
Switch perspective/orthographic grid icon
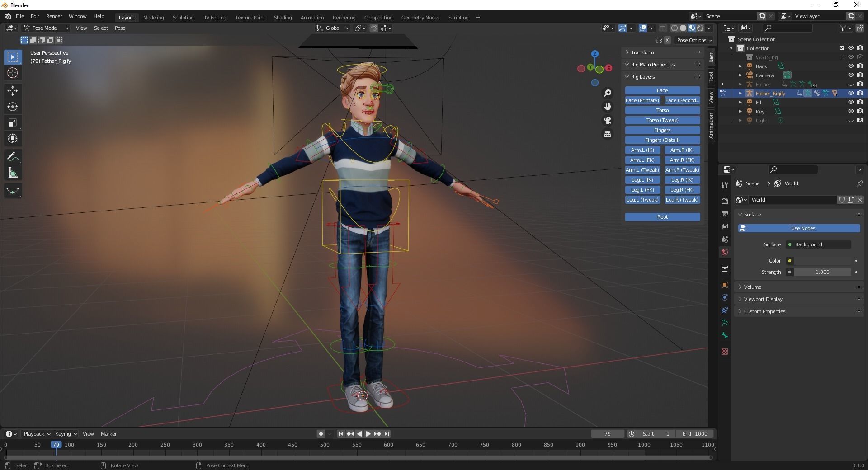[608, 134]
